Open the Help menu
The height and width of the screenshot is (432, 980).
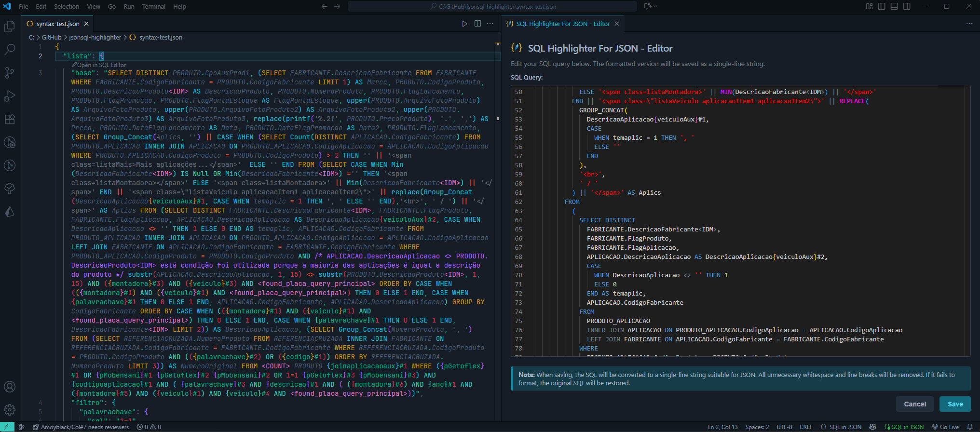click(x=179, y=6)
